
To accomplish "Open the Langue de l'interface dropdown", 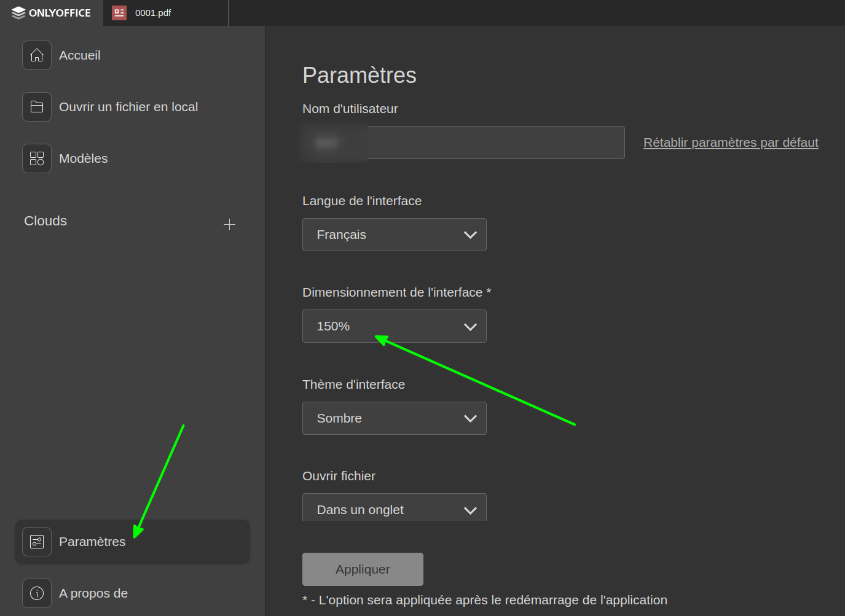I will 394,235.
